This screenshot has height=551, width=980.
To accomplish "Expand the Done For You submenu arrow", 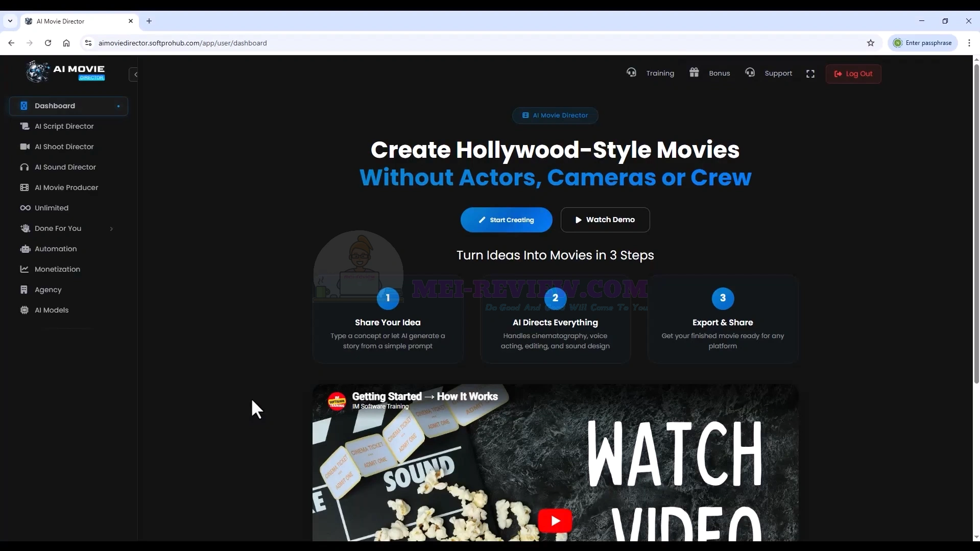I will tap(111, 229).
